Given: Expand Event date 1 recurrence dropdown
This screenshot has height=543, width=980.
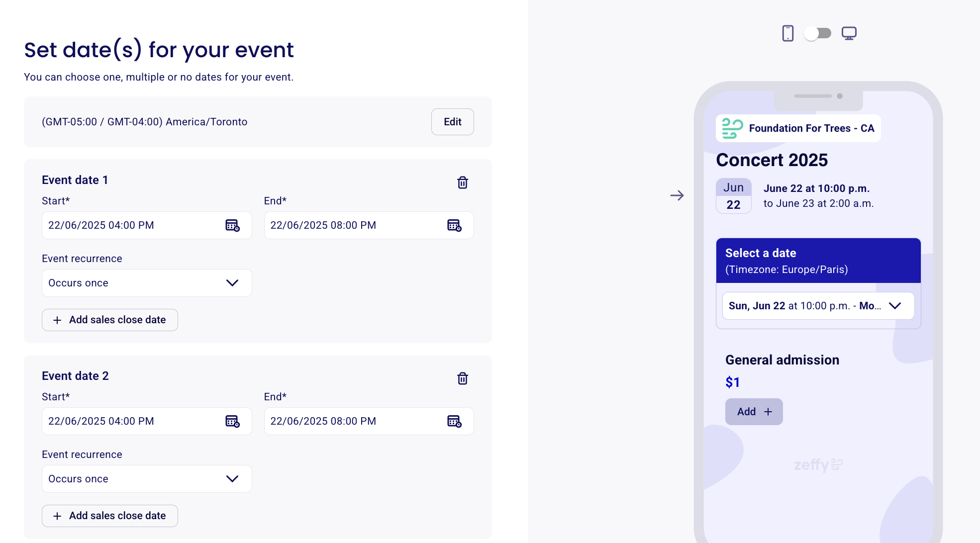Looking at the screenshot, I should [147, 283].
